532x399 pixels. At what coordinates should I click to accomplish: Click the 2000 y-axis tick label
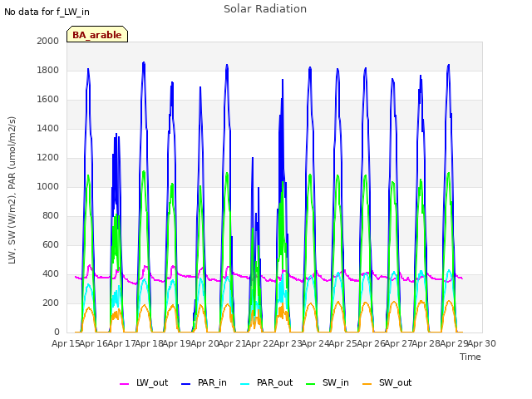tap(48, 41)
